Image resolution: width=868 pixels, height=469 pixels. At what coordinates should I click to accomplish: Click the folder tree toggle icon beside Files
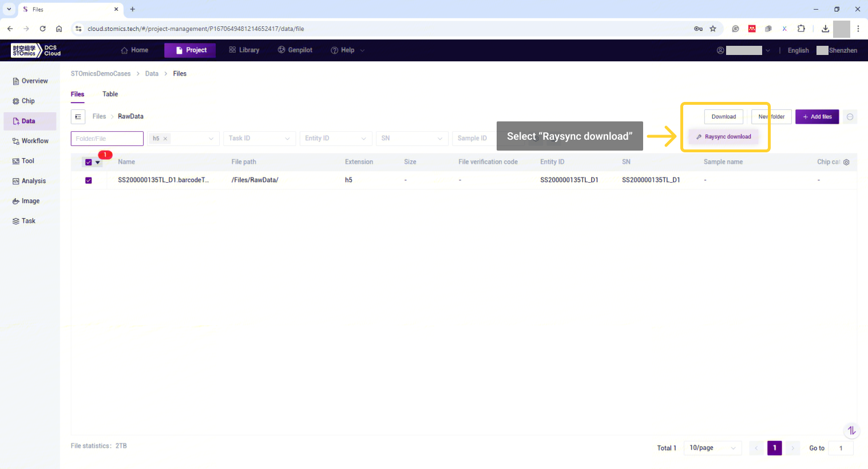pos(78,117)
